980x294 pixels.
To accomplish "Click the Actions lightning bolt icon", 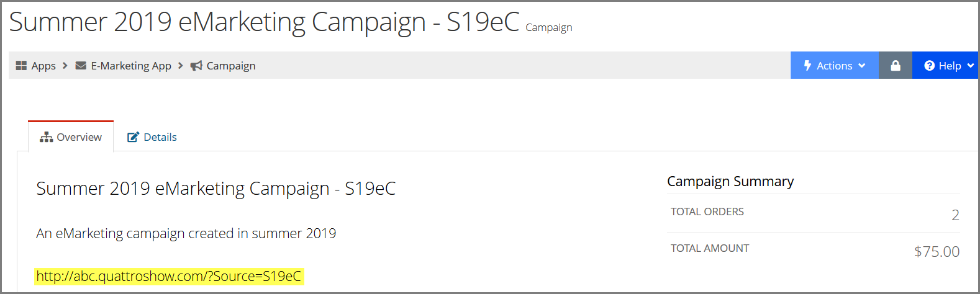I will click(807, 66).
